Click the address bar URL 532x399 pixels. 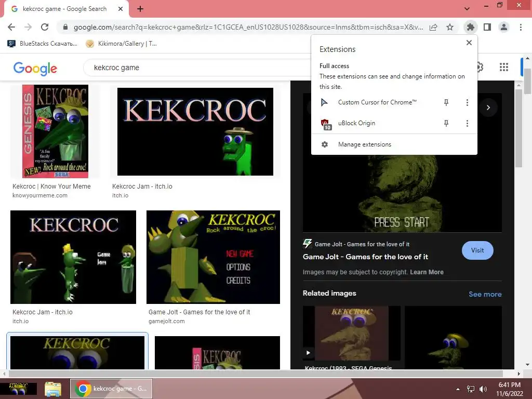tap(248, 27)
